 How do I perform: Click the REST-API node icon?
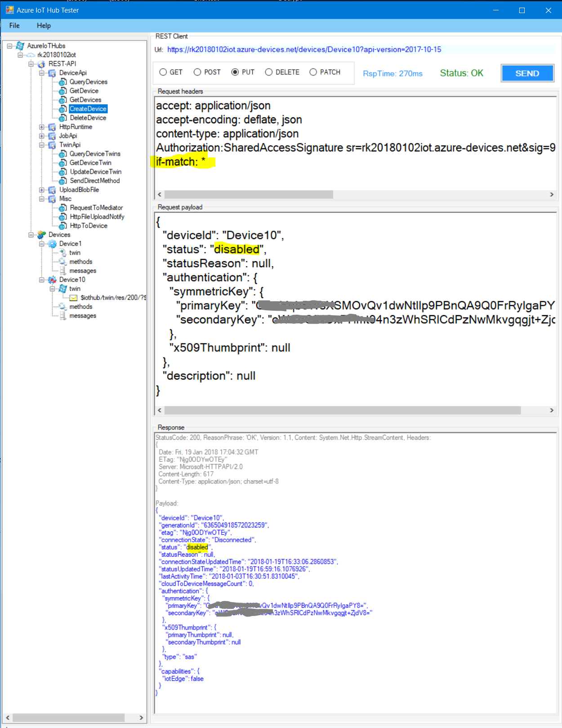tap(41, 64)
